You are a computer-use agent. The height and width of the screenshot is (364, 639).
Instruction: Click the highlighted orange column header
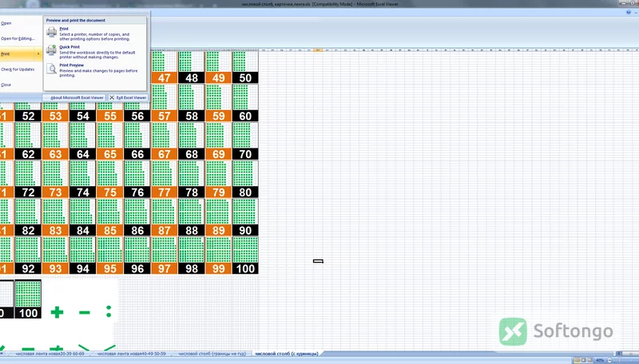[318, 50]
